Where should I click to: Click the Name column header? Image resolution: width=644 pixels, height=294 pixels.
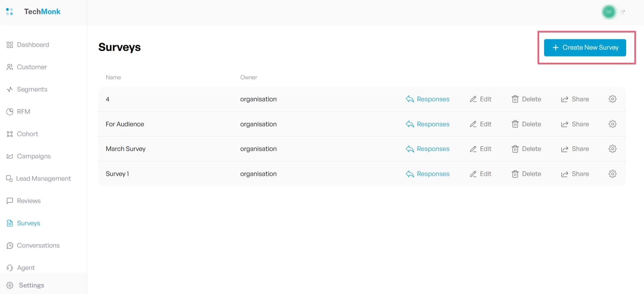click(x=113, y=77)
